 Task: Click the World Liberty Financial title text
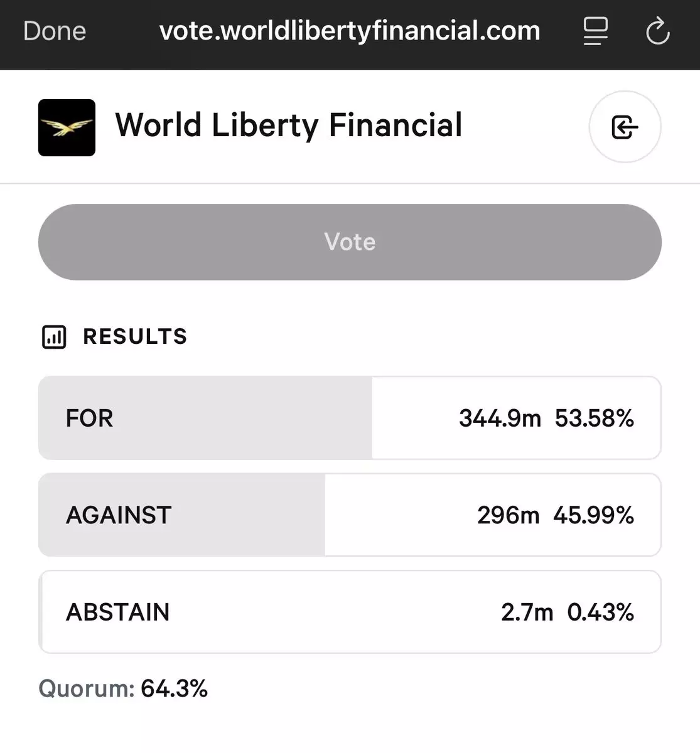(x=289, y=125)
